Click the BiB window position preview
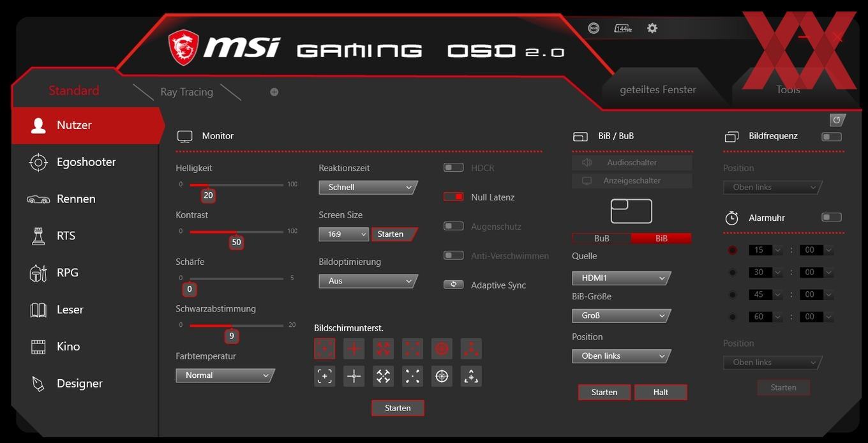 coord(631,211)
